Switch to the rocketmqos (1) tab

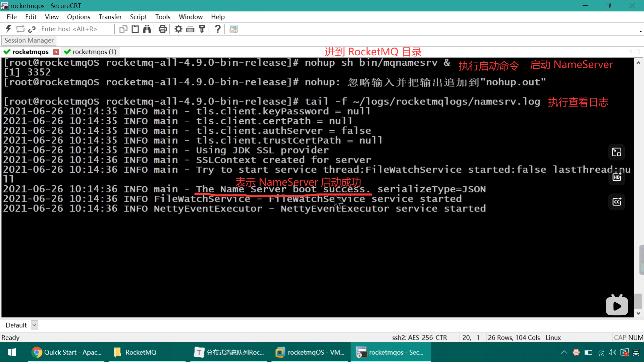pos(91,52)
